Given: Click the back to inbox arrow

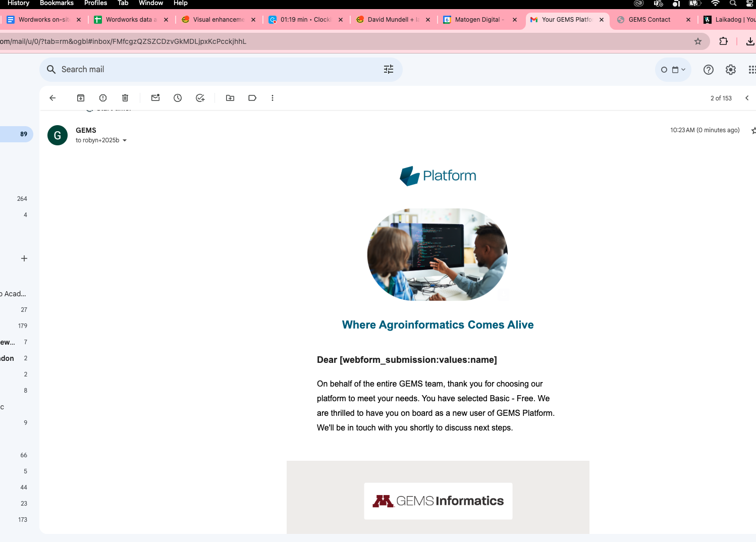Looking at the screenshot, I should (x=52, y=98).
